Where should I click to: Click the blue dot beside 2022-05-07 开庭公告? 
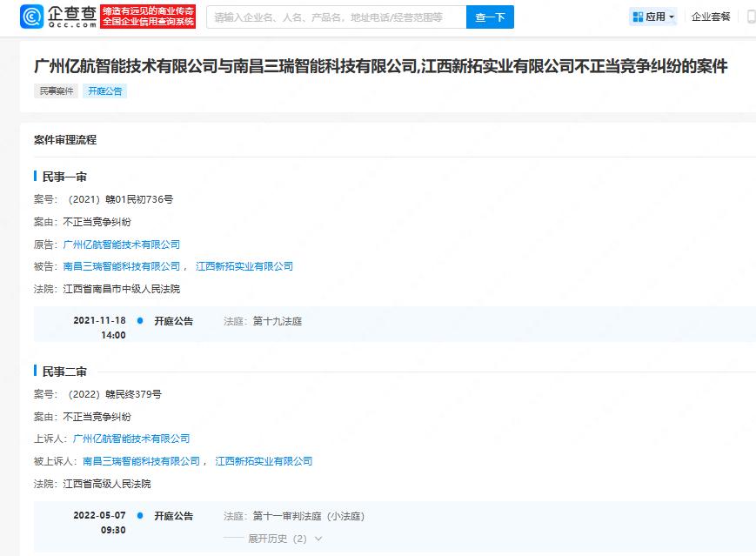coord(140,516)
